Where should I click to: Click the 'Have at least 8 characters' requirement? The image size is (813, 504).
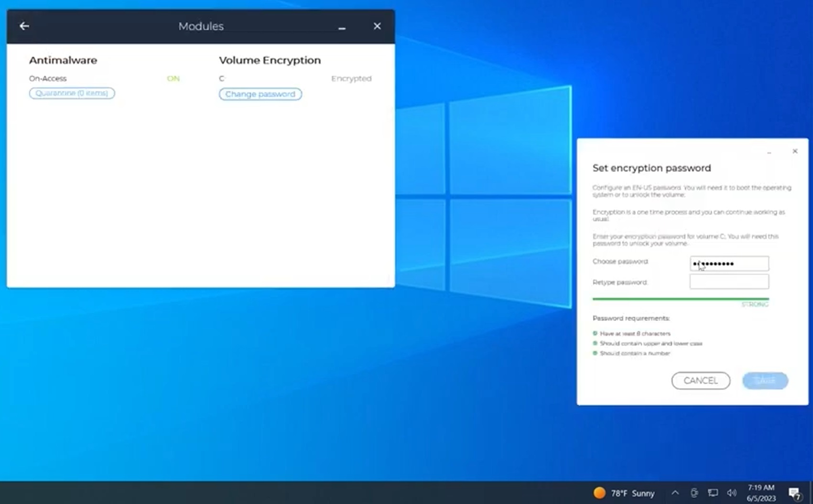(x=635, y=333)
